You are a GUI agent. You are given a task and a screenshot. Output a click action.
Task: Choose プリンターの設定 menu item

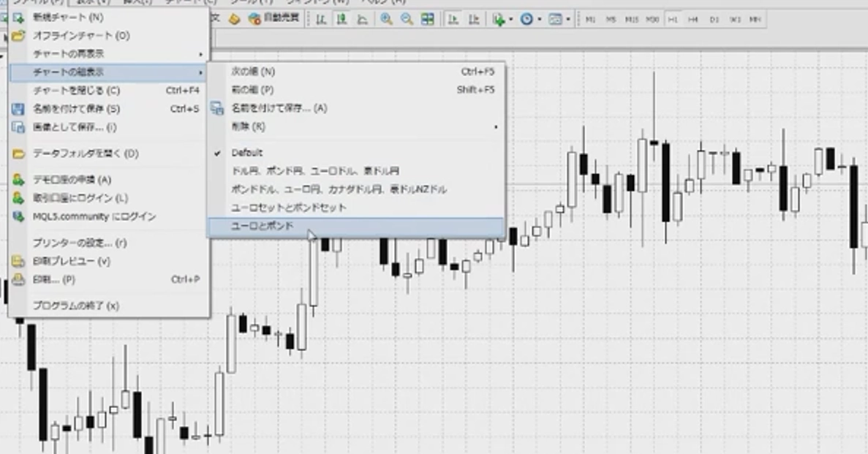pos(109,243)
